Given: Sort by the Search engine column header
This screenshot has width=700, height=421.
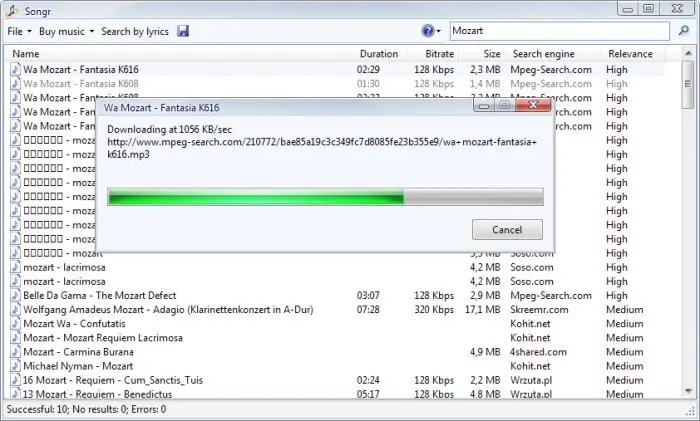Looking at the screenshot, I should (543, 54).
